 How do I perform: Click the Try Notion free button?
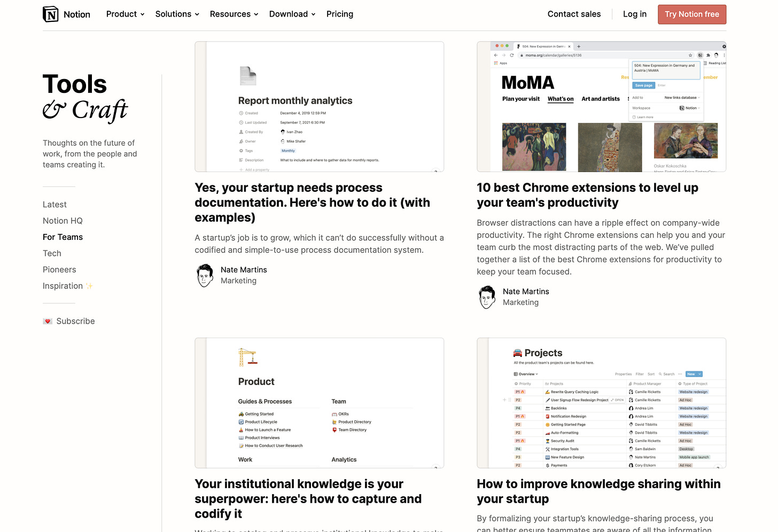coord(692,14)
